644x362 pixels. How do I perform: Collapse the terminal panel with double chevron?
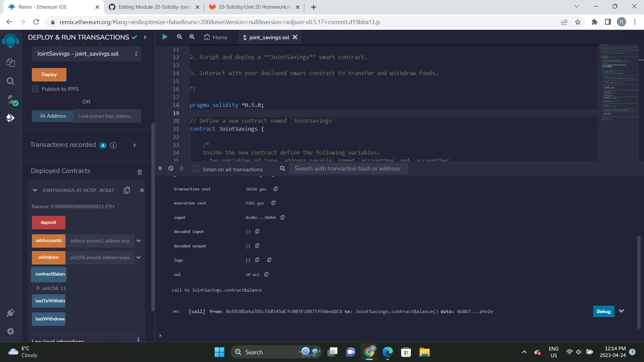point(160,169)
